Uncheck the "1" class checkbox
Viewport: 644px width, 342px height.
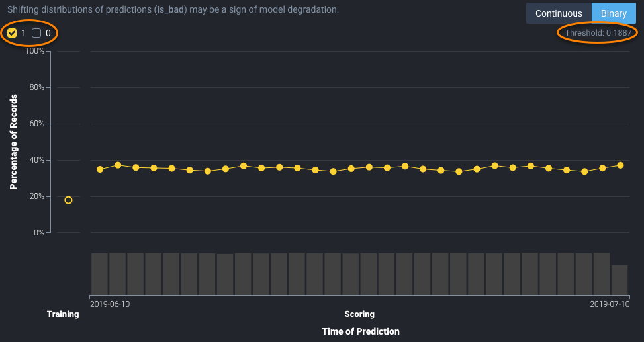[12, 33]
